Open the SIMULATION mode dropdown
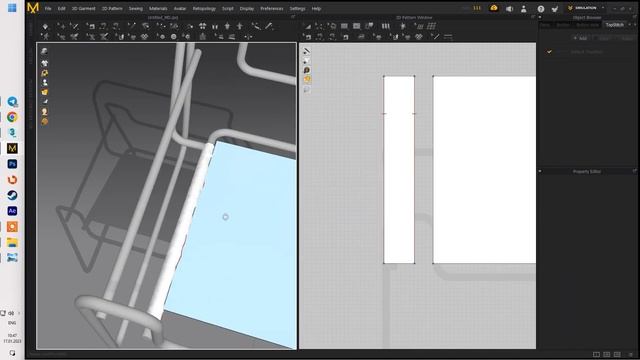Viewport: 640px width, 360px height. (585, 8)
